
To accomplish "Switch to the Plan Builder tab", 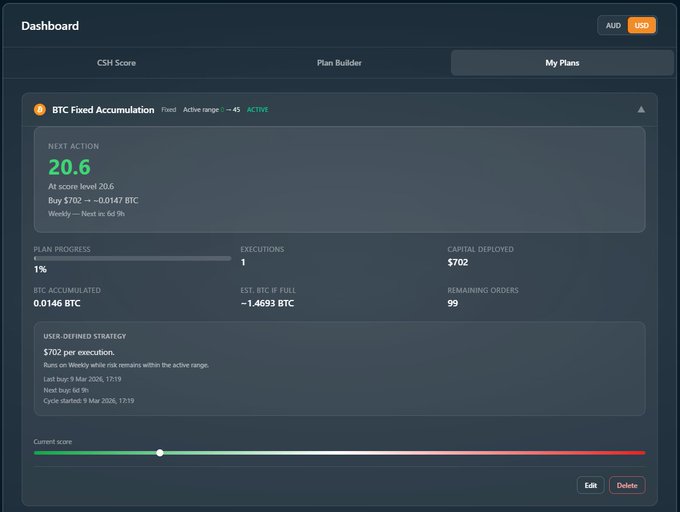I will point(340,63).
